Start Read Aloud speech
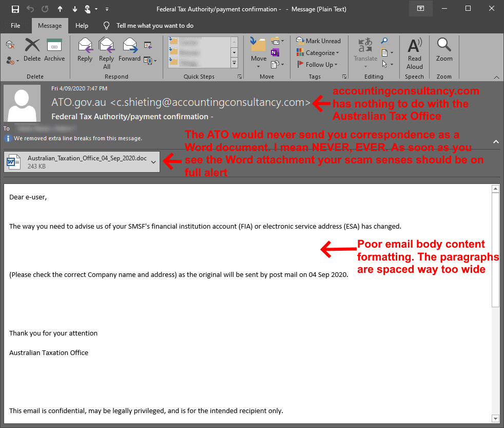 415,53
